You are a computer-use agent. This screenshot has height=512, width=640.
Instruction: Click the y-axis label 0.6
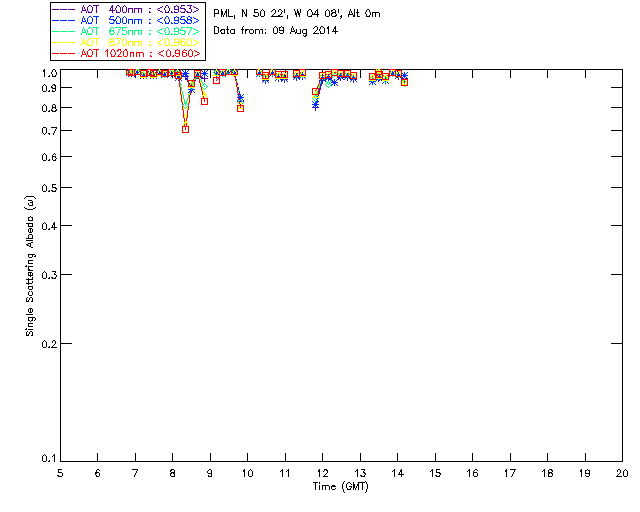point(49,157)
